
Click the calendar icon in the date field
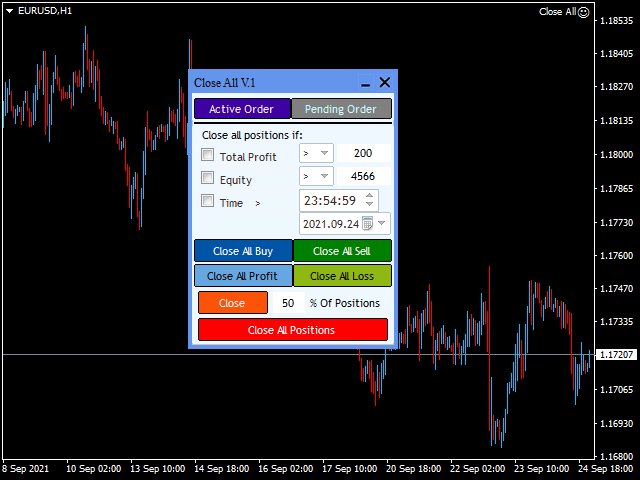pos(367,223)
